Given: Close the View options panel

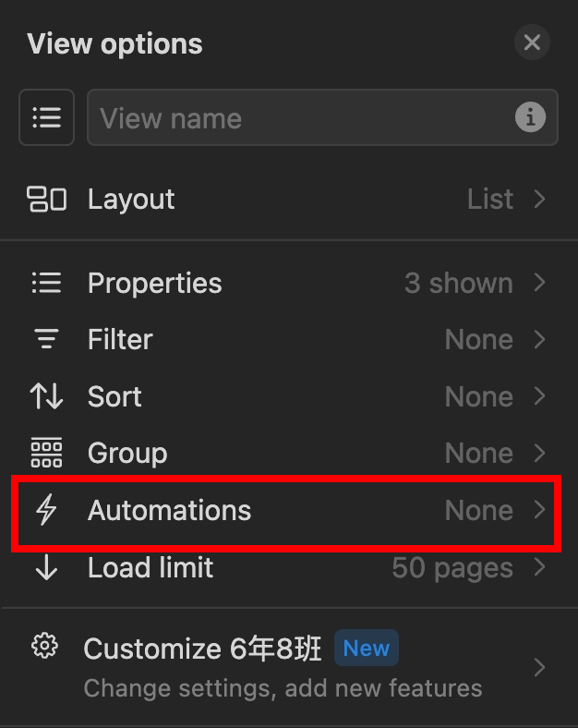Looking at the screenshot, I should pos(532,42).
